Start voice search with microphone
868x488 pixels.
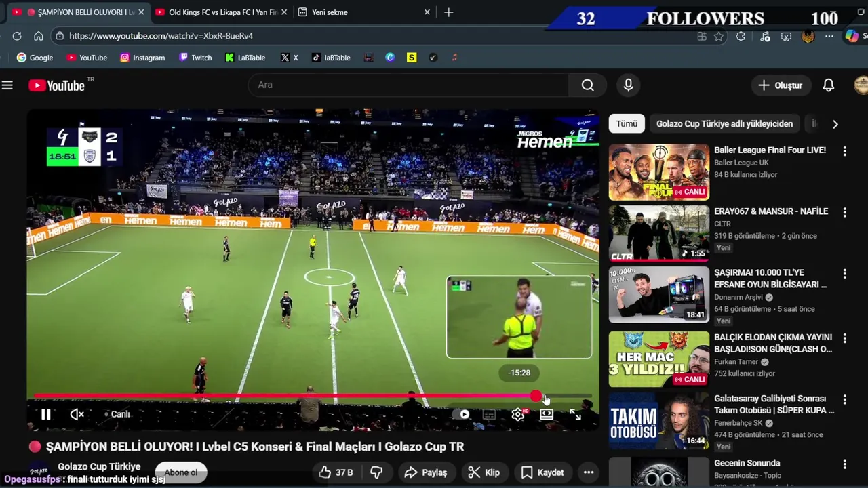pyautogui.click(x=629, y=85)
